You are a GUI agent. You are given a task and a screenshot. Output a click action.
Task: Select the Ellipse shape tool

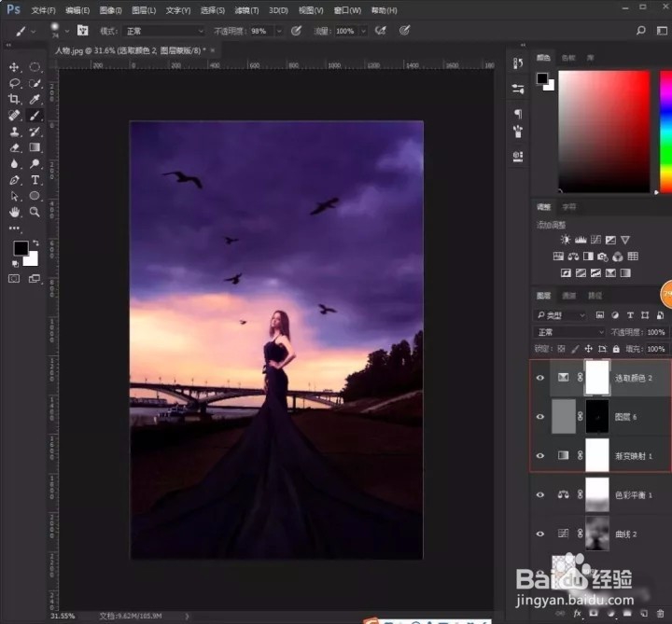coord(35,196)
